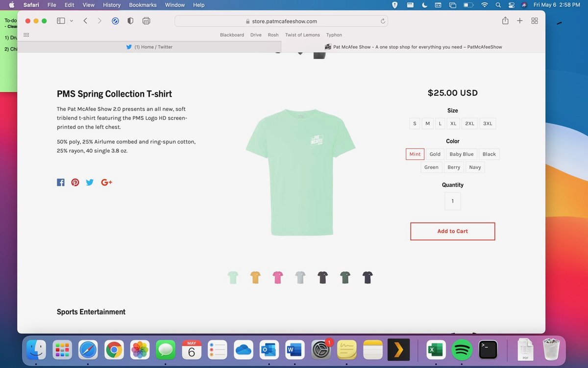
Task: View the pink berry shirt thumbnail
Action: (278, 278)
